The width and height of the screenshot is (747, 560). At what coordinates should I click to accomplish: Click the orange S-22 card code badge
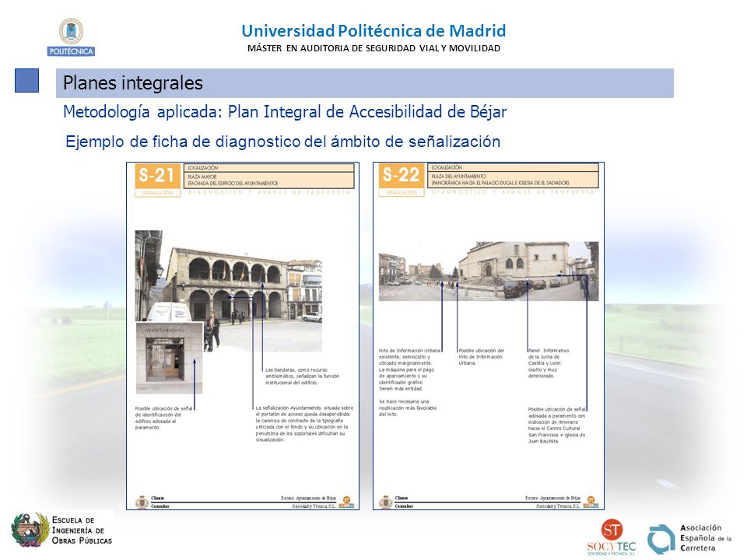(x=402, y=175)
